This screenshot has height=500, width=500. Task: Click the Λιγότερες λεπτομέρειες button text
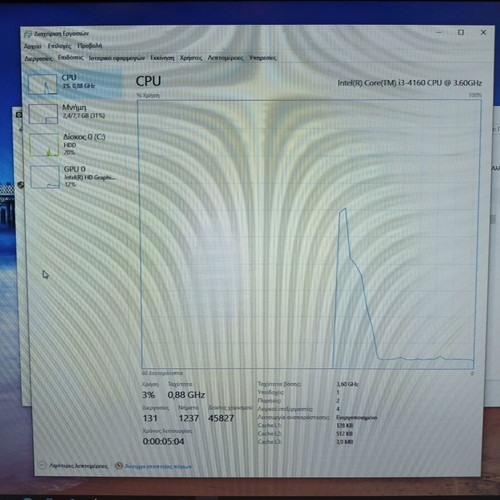point(78,466)
